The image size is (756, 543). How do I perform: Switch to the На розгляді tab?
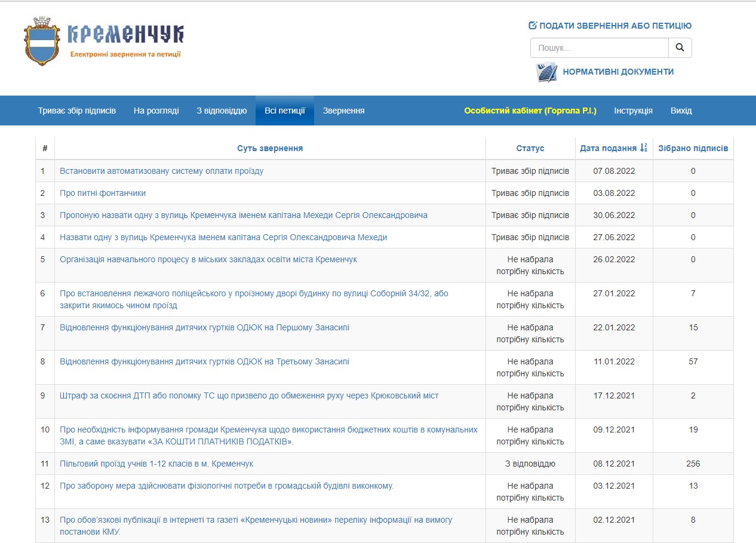click(x=156, y=111)
